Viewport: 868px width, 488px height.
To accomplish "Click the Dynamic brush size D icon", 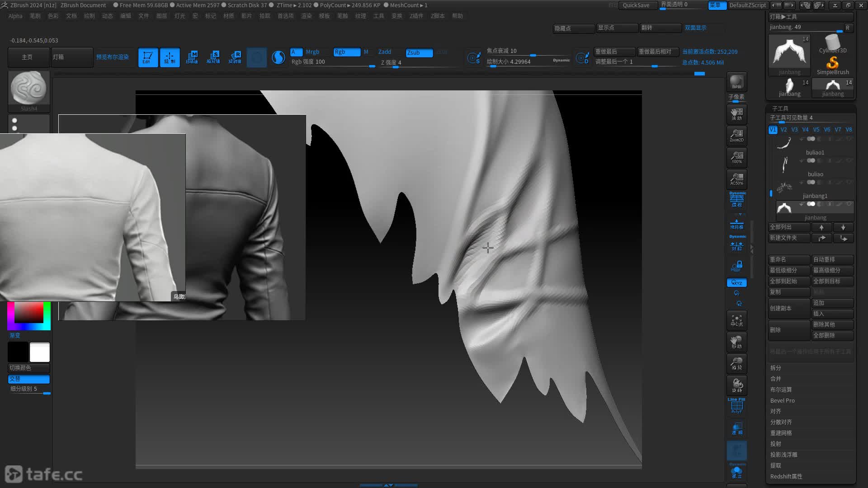I will click(582, 58).
